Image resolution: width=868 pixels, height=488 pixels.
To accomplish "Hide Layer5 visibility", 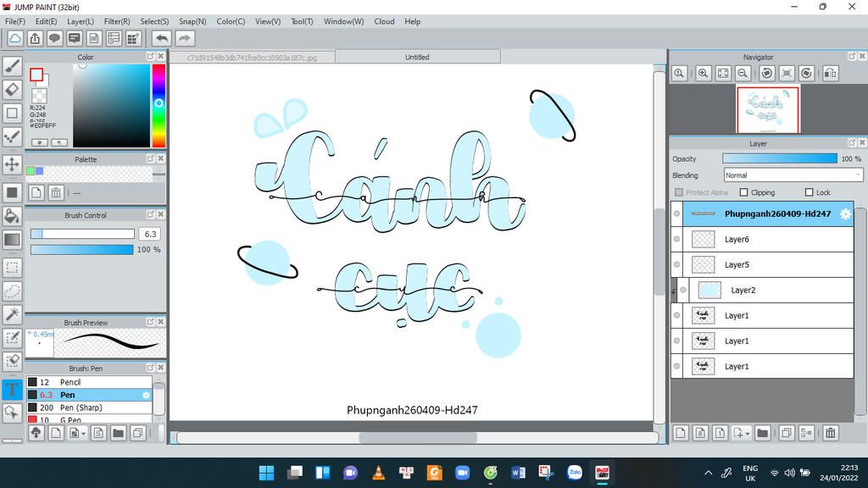I will point(676,264).
